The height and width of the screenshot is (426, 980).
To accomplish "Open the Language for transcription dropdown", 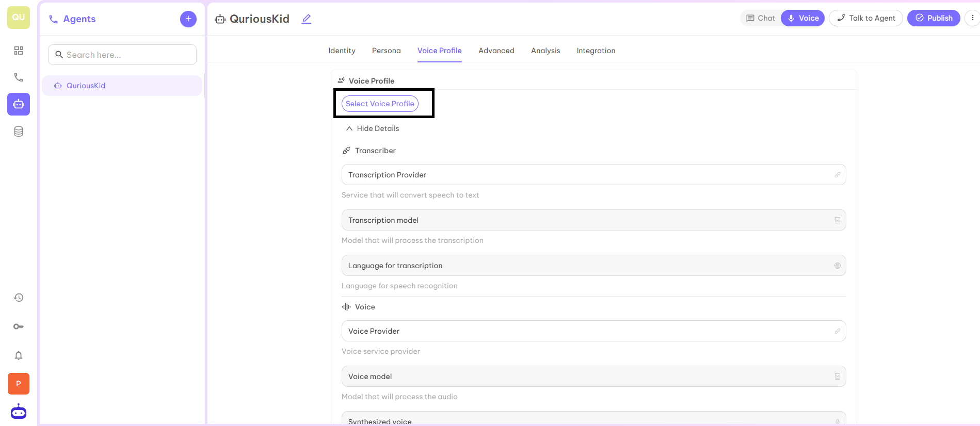I will pyautogui.click(x=593, y=266).
